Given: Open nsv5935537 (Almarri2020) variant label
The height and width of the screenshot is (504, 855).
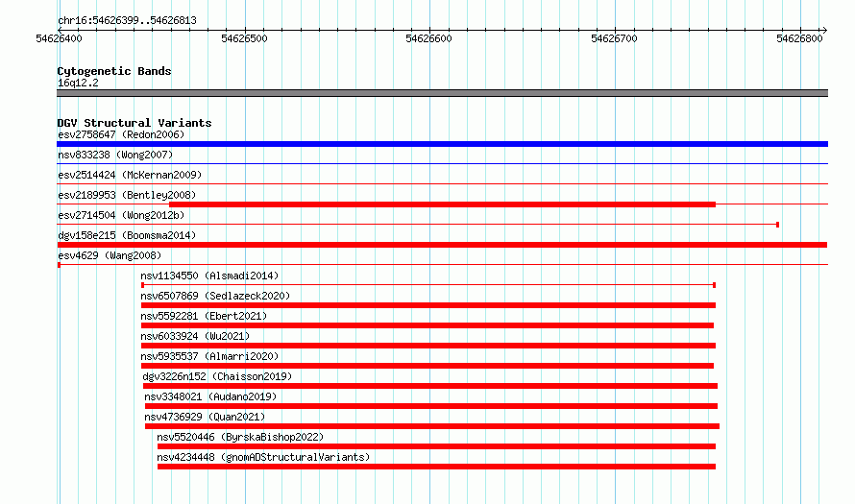Looking at the screenshot, I should point(209,356).
